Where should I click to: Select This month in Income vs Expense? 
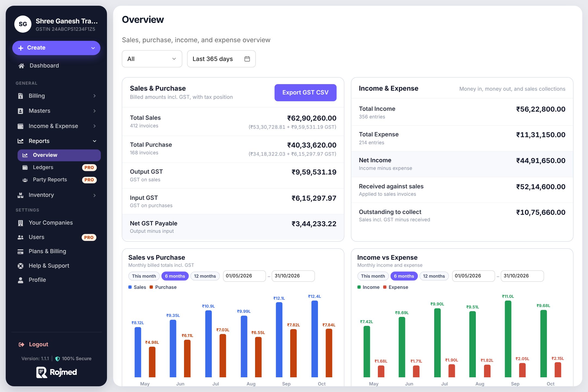(373, 276)
